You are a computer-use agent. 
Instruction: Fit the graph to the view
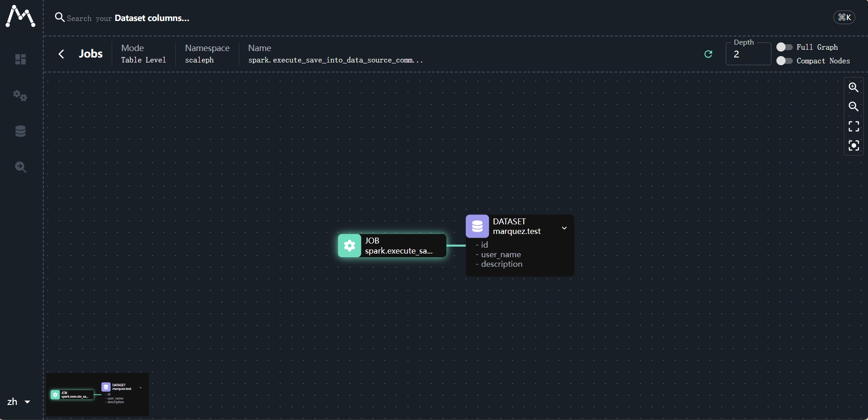853,126
